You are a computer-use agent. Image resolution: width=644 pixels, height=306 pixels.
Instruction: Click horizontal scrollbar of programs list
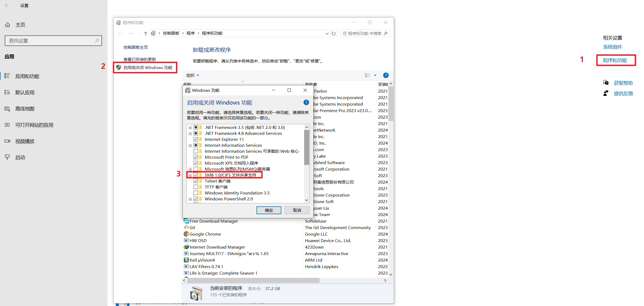(x=253, y=281)
